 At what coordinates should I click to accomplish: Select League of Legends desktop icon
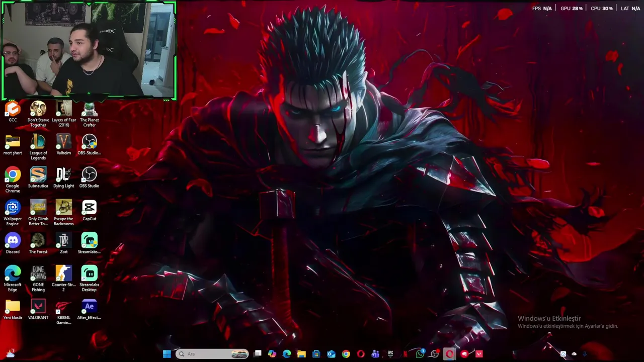pos(38,147)
